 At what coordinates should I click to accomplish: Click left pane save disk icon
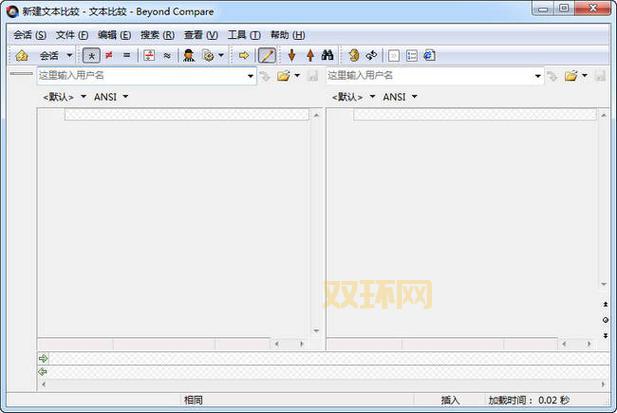[x=312, y=76]
